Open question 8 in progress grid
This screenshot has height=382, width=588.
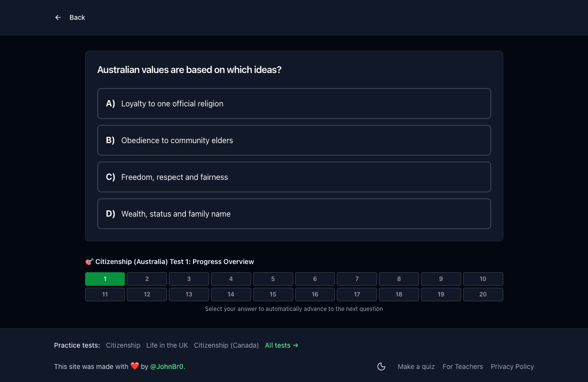(x=399, y=279)
